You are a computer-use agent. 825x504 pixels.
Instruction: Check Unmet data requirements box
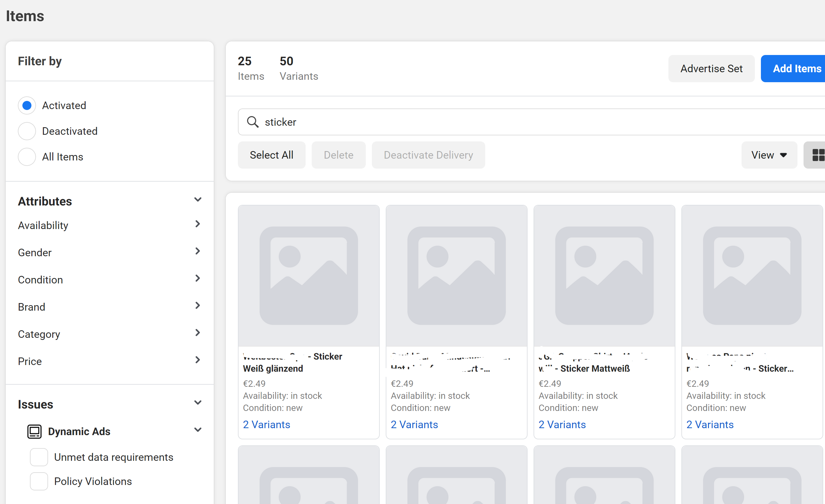39,457
